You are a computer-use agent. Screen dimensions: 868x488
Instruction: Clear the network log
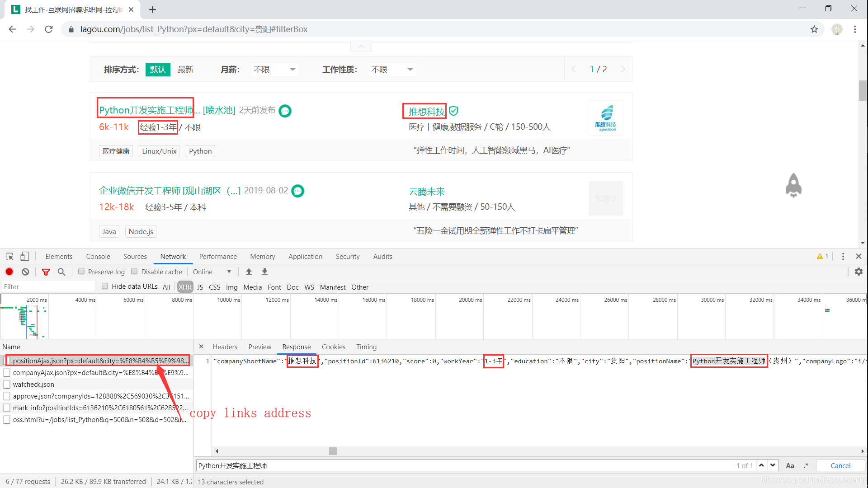click(25, 272)
